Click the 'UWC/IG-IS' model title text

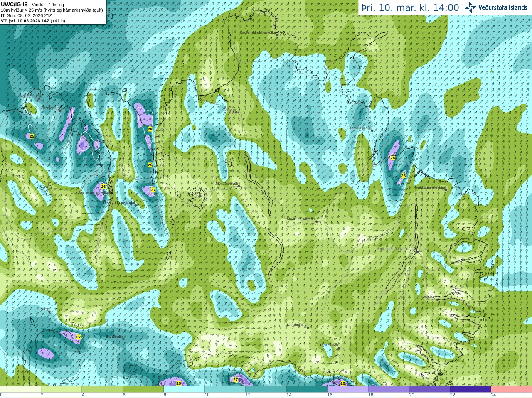[14, 4]
